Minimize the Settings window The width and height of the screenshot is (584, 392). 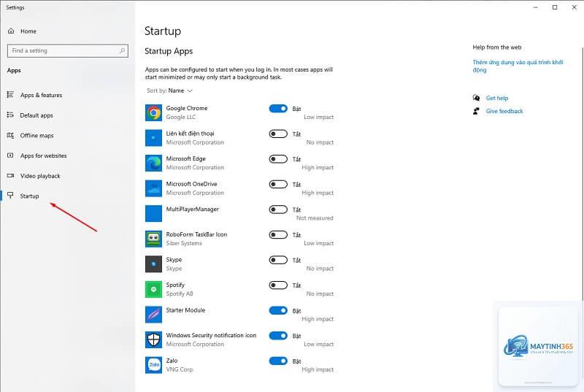pos(536,7)
